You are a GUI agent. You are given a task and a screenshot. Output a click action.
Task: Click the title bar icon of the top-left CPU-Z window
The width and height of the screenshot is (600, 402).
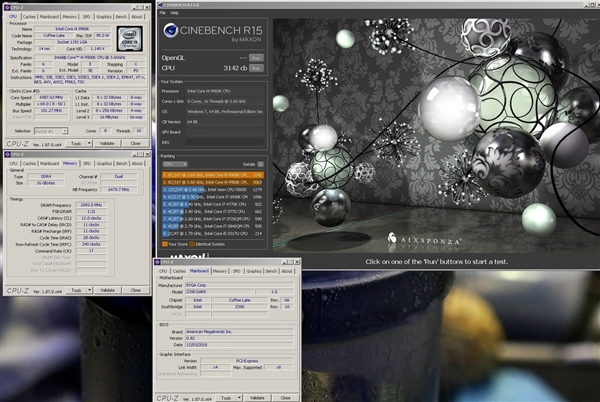[x=9, y=5]
